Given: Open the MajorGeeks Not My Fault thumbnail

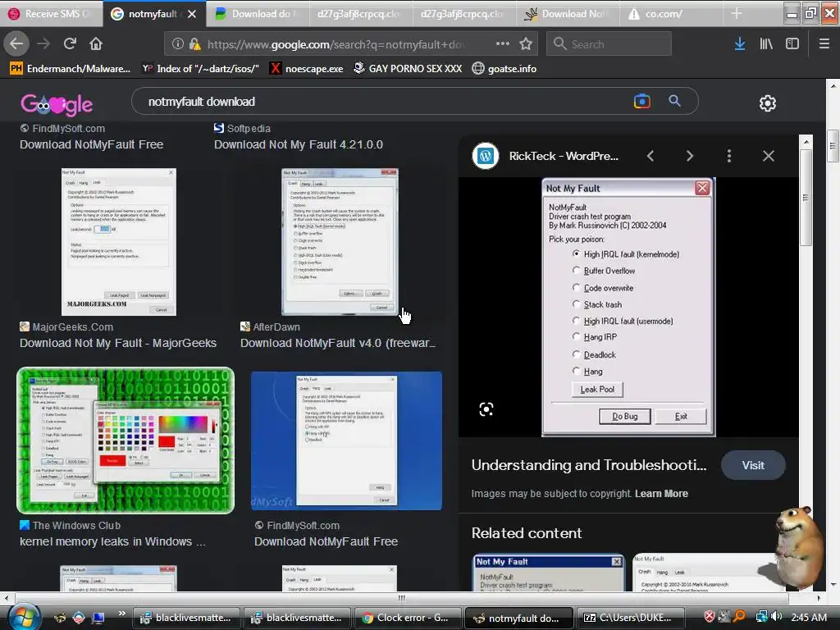Looking at the screenshot, I should [118, 242].
